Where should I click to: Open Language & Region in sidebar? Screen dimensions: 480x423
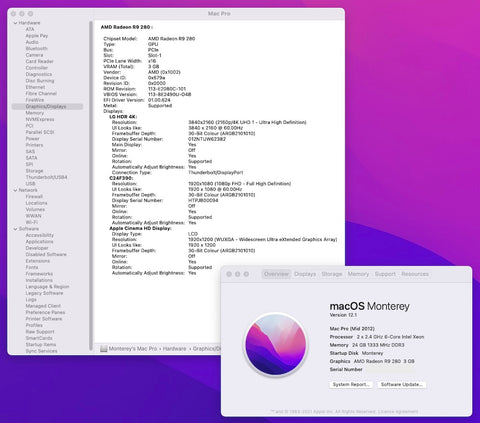[47, 287]
